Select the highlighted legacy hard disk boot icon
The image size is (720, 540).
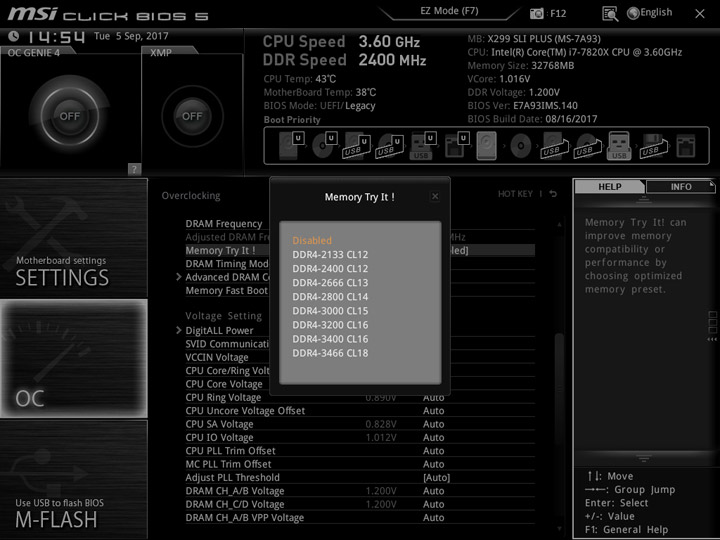(x=487, y=146)
